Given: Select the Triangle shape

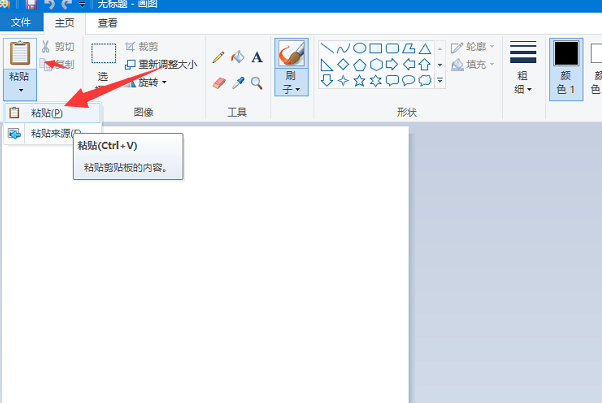Looking at the screenshot, I should 425,48.
